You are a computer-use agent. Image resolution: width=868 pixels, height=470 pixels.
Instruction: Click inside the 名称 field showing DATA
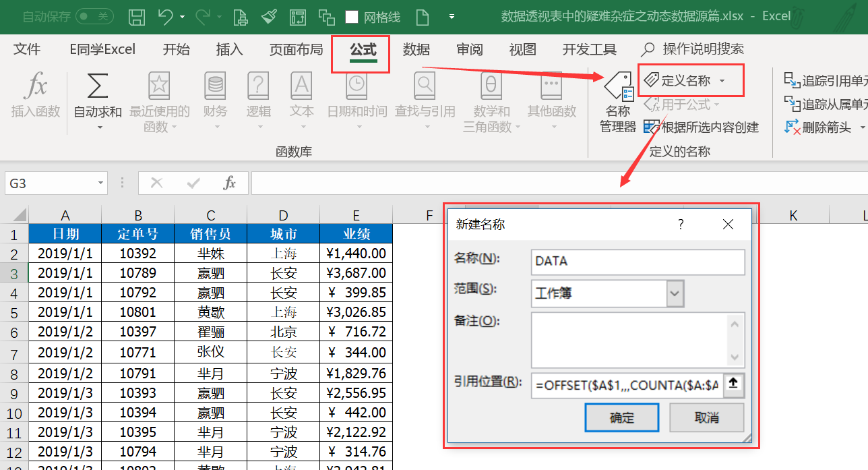tap(637, 262)
